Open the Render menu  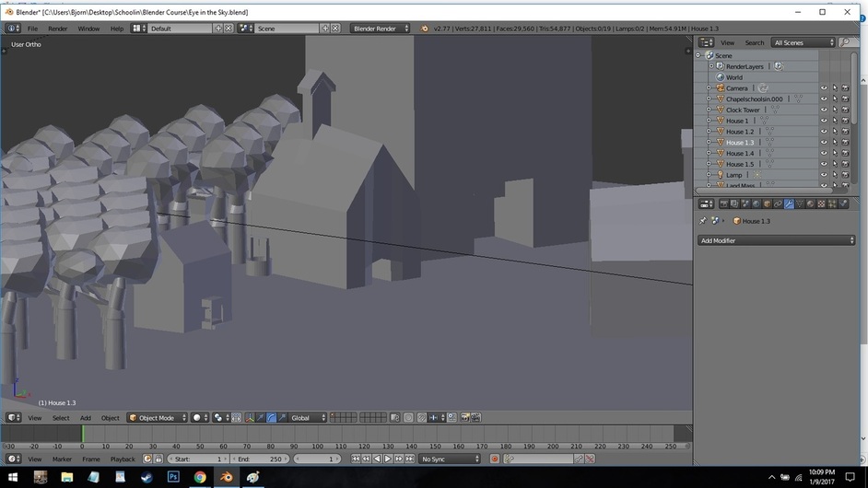57,29
